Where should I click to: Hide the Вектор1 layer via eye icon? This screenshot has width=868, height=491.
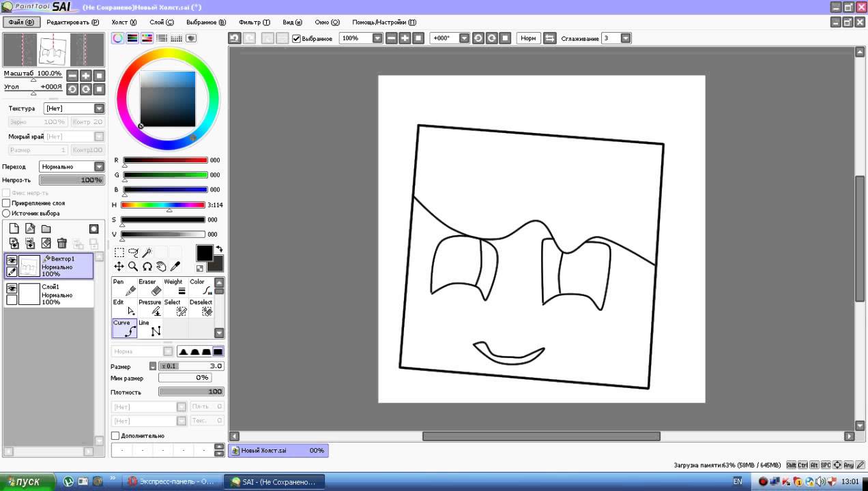tap(12, 260)
